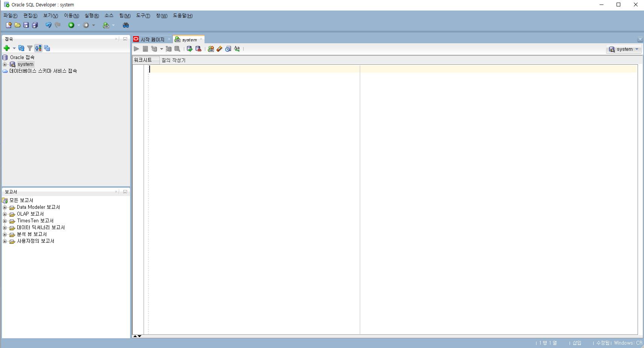
Task: Expand the 사용자정의 보고서 folder
Action: pyautogui.click(x=5, y=241)
